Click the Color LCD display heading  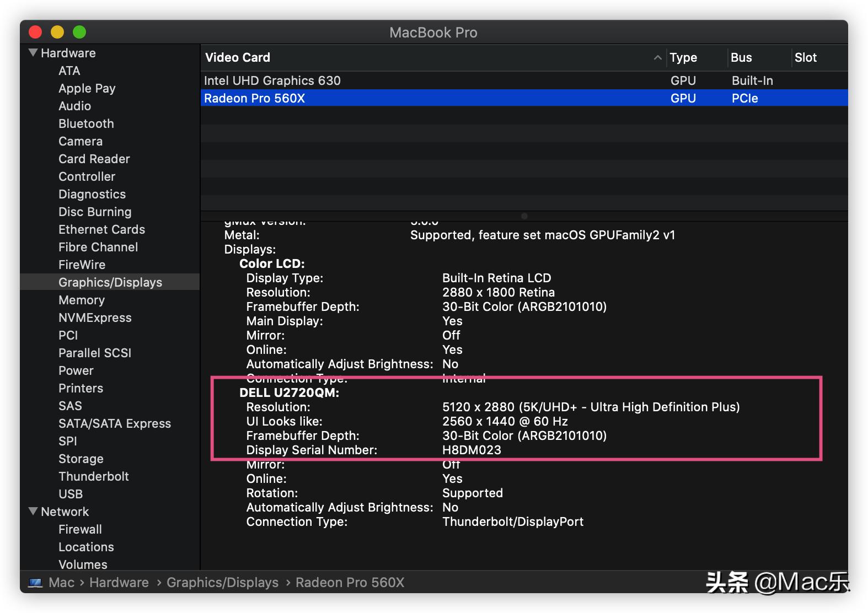tap(272, 264)
